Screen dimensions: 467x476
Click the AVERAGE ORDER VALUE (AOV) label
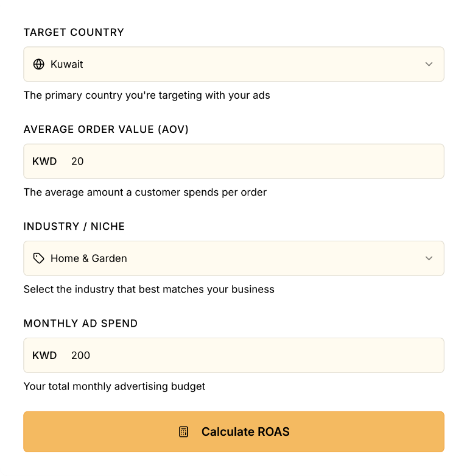coord(106,129)
